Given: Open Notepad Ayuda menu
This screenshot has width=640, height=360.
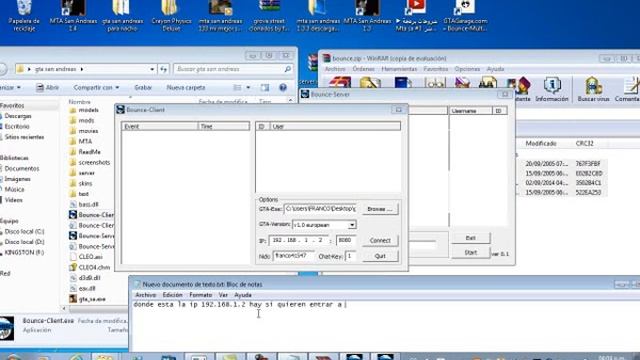Looking at the screenshot, I should tap(243, 295).
